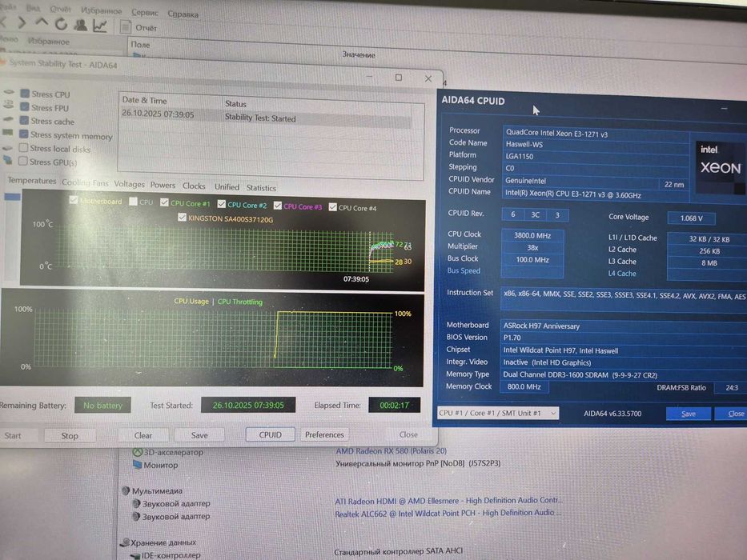Enable Stress GPU(s) checkbox

(23, 161)
